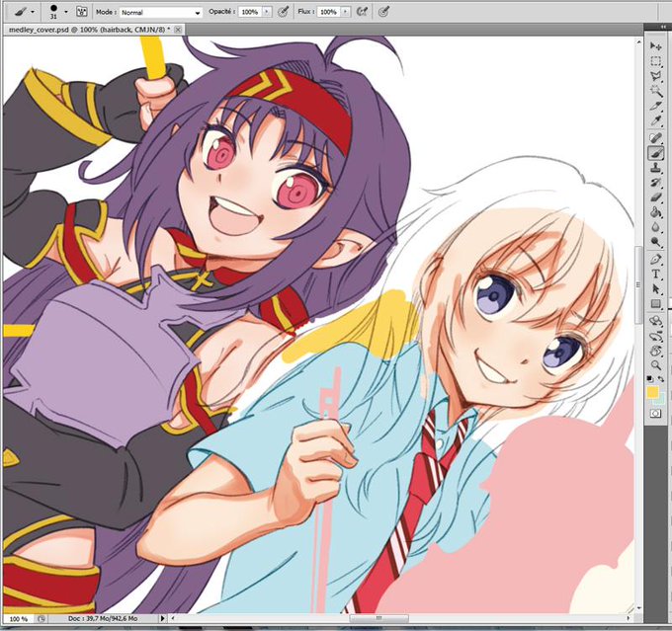This screenshot has height=631, width=672.
Task: Open the Doc info status menu arrow
Action: [162, 618]
